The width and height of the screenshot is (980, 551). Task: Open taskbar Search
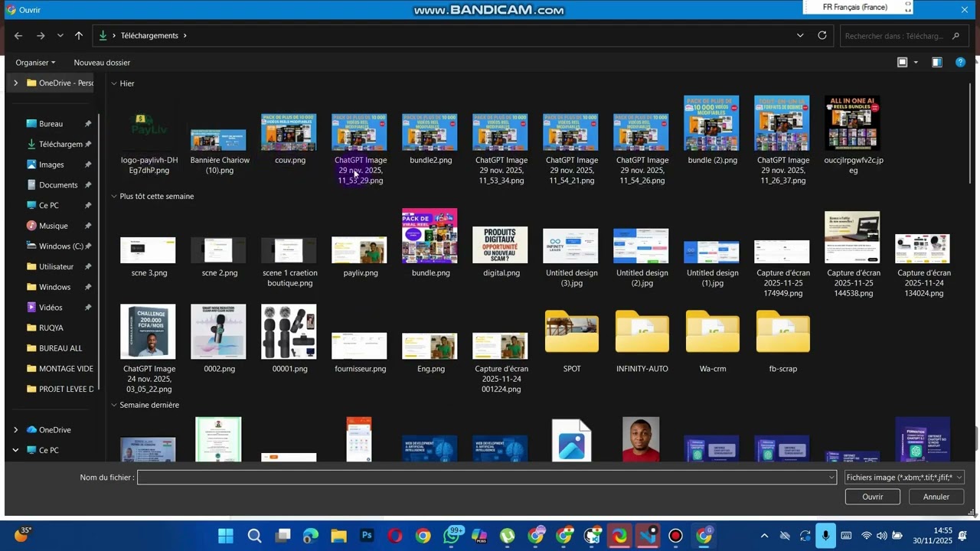tap(254, 536)
